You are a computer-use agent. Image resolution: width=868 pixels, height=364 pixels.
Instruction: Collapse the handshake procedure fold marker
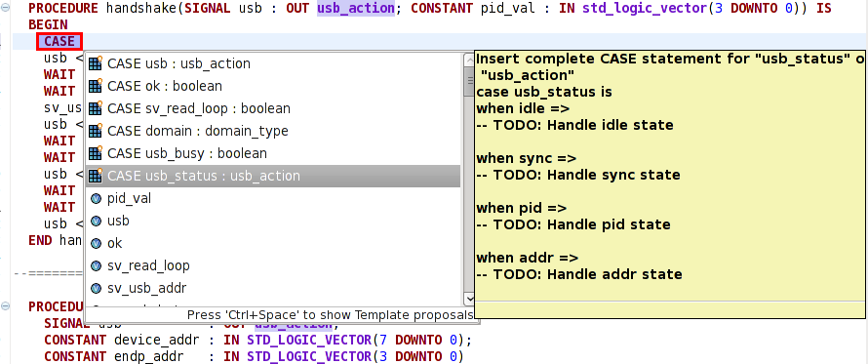click(5, 9)
